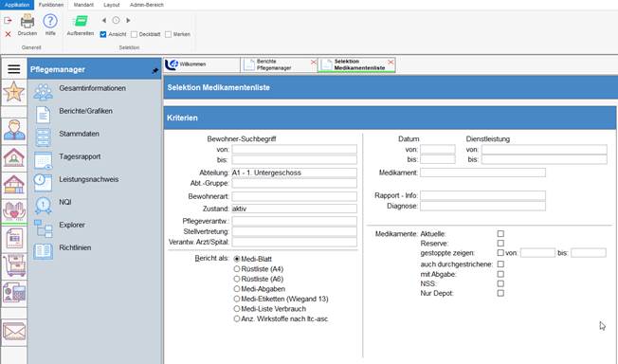Close the Selektion Medikamentenliste tab
This screenshot has height=364, width=618.
[391, 63]
